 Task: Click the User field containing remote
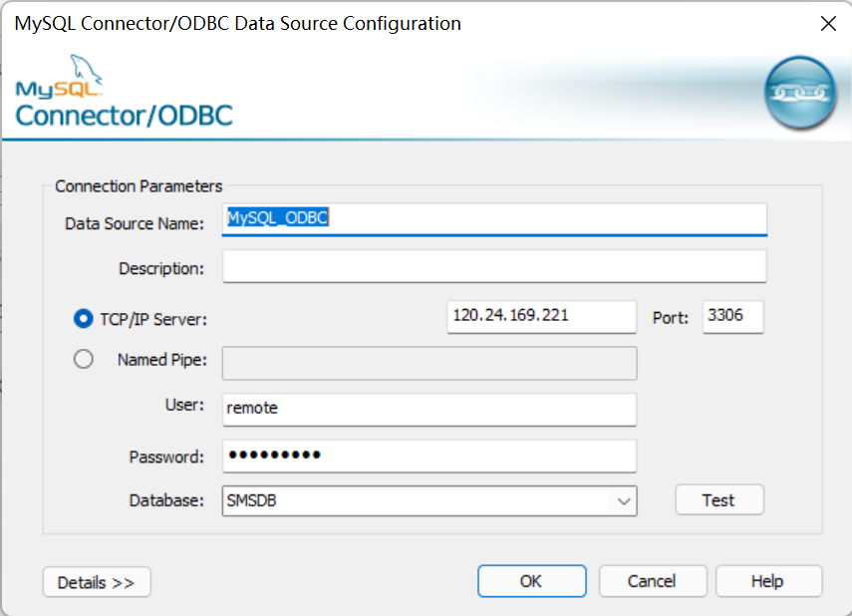[x=429, y=409]
